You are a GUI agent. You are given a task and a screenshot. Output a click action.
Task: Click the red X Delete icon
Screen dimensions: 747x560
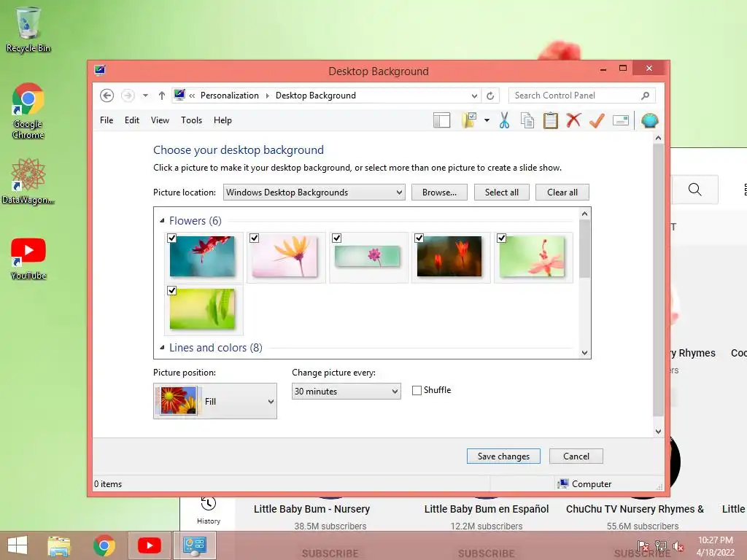coord(573,120)
